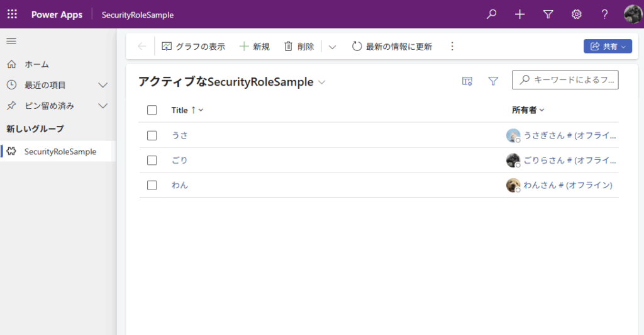Click the search magnifier in header
Viewport: 644px width, 335px height.
click(492, 14)
